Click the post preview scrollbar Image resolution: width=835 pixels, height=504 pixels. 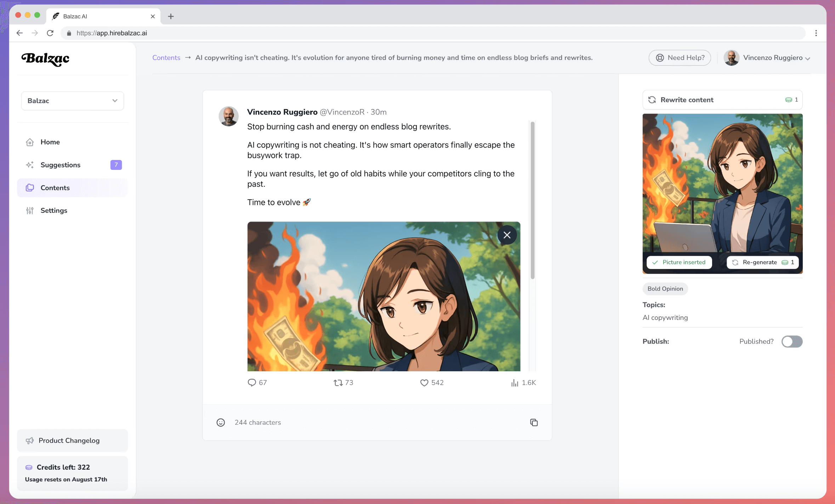532,200
